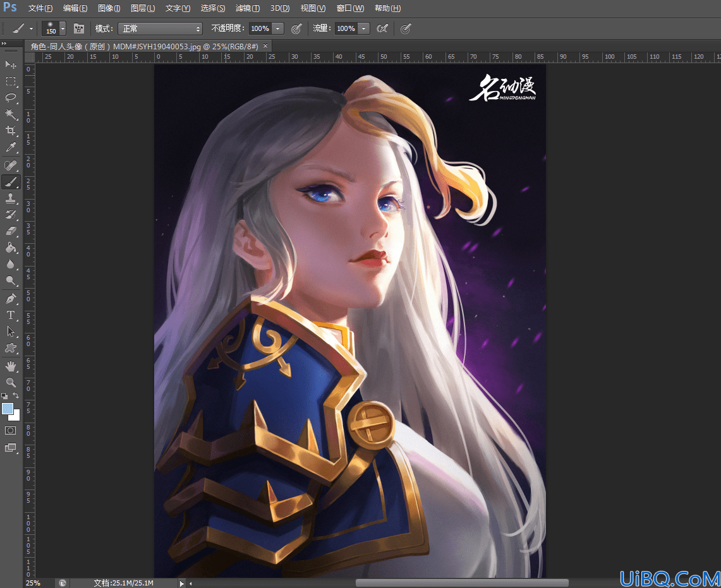Click the horizontal scrollbar thumb

[462, 583]
